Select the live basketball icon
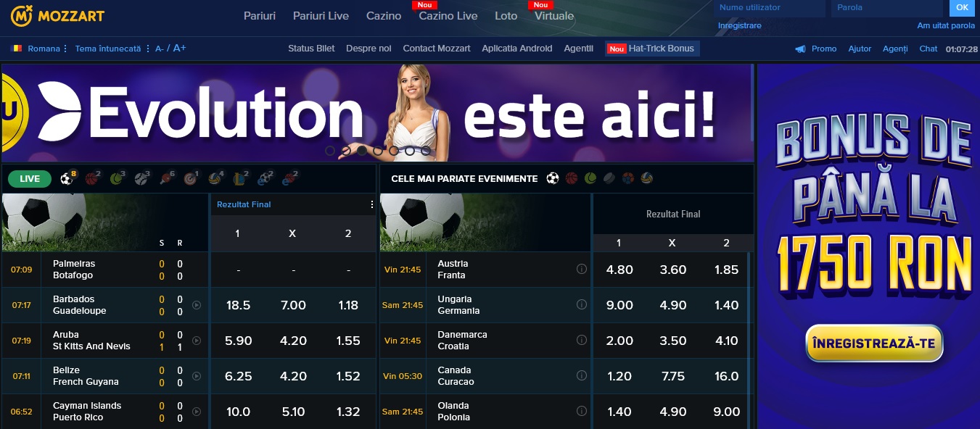The width and height of the screenshot is (980, 429). (91, 178)
